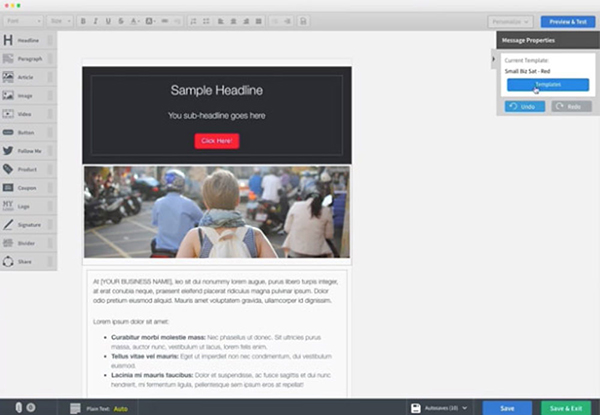The width and height of the screenshot is (600, 415).
Task: Open the Personalize dropdown
Action: coord(510,21)
